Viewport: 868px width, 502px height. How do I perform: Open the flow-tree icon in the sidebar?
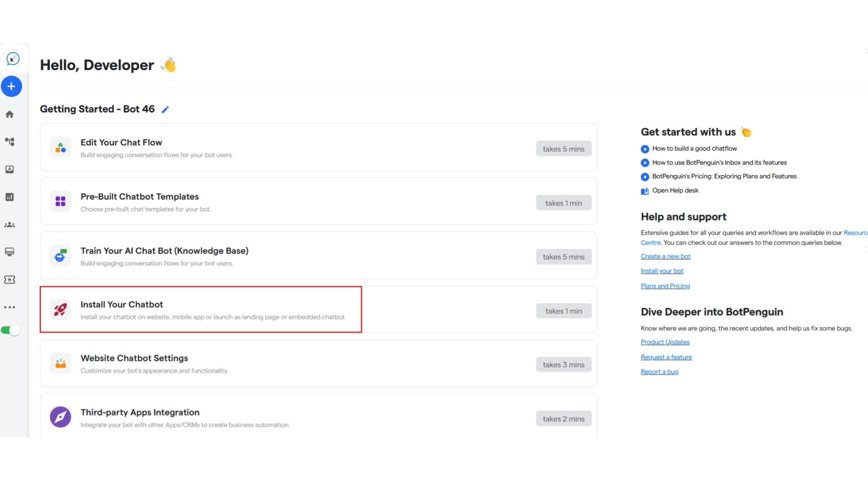pos(10,142)
